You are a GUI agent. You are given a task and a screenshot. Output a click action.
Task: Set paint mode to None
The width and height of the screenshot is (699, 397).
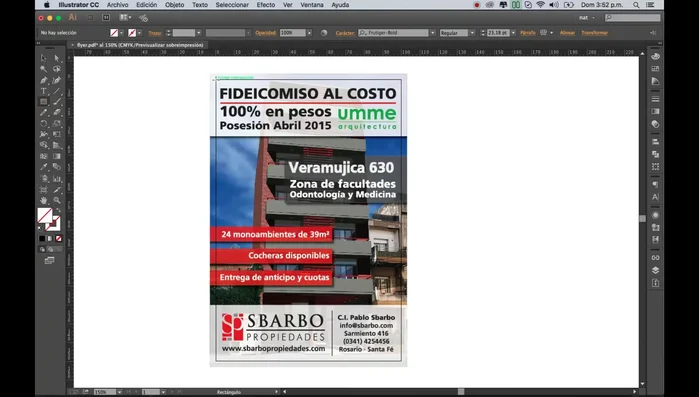tap(58, 238)
